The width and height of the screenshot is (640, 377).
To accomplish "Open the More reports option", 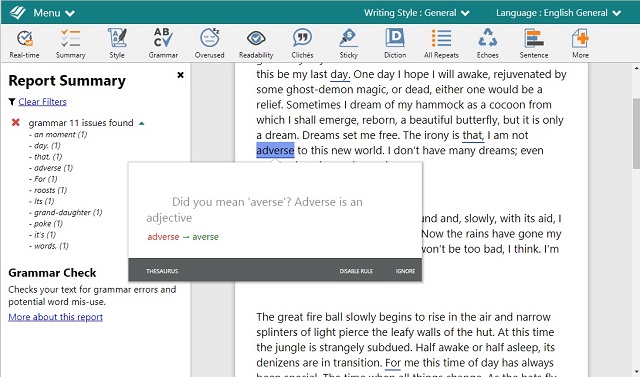I will (580, 44).
